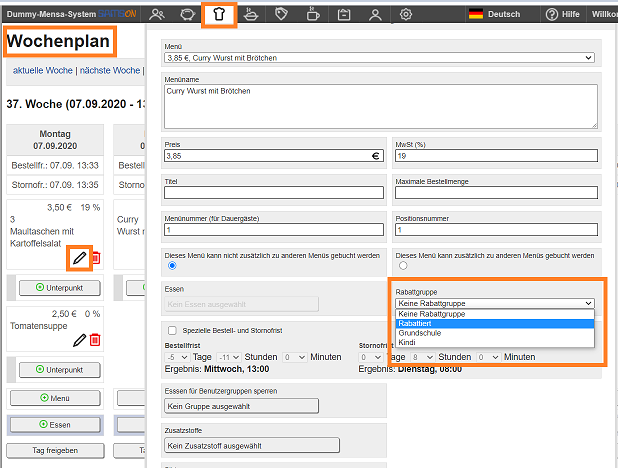The width and height of the screenshot is (618, 468).
Task: Open the piggy bank icon in top bar
Action: pyautogui.click(x=188, y=15)
